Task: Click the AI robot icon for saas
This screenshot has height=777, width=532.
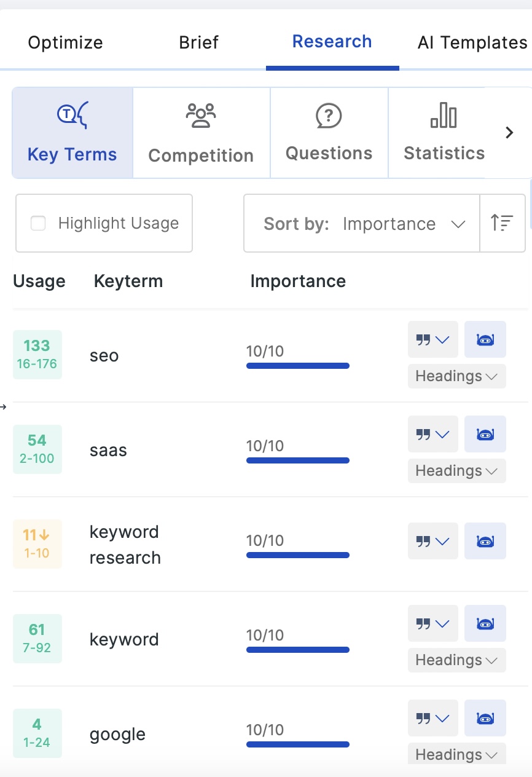Action: [485, 434]
